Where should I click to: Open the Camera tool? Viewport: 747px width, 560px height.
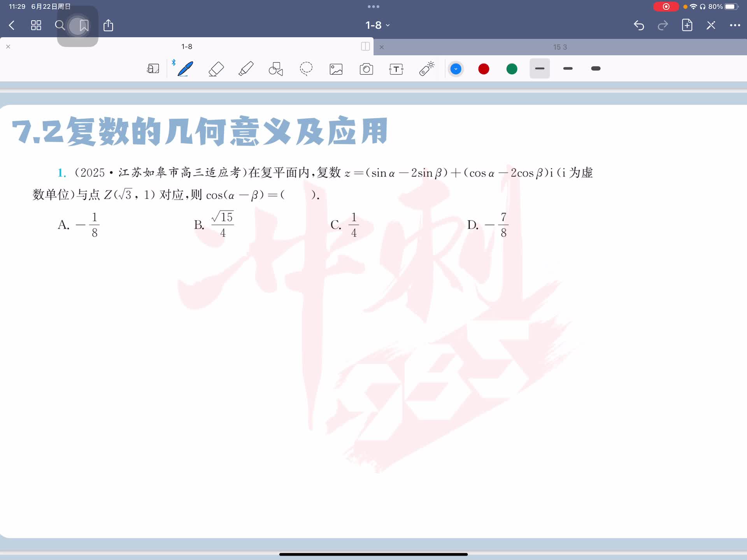366,69
